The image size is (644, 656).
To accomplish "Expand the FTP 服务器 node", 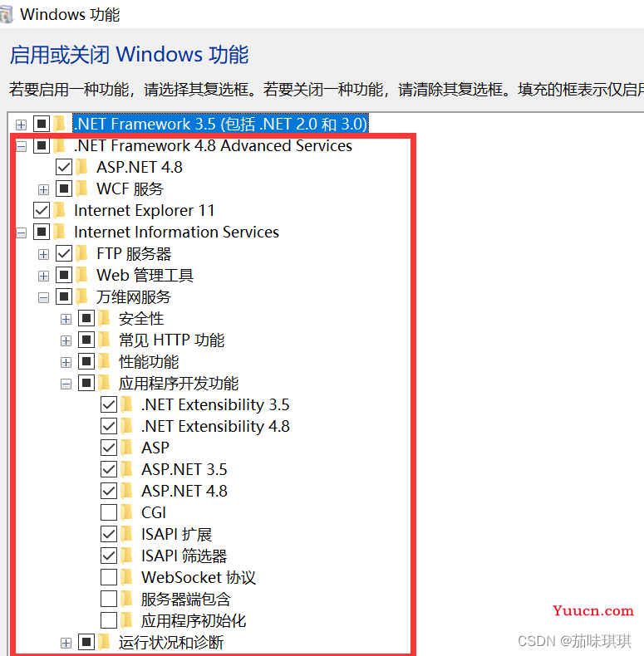I will 43,254.
